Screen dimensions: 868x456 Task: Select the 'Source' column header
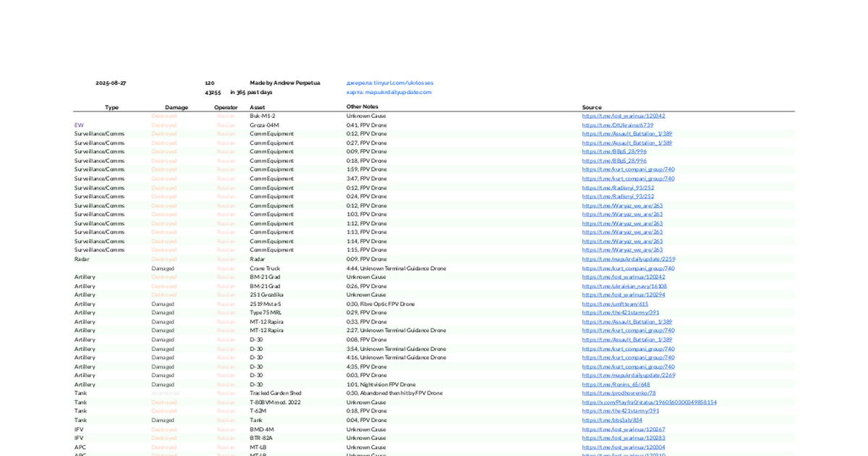592,107
